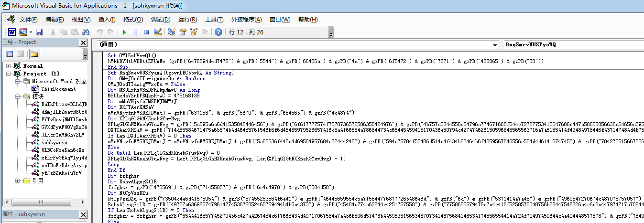
Task: Select module FYTvBoyjNMI15Wyk
Action: 64,119
